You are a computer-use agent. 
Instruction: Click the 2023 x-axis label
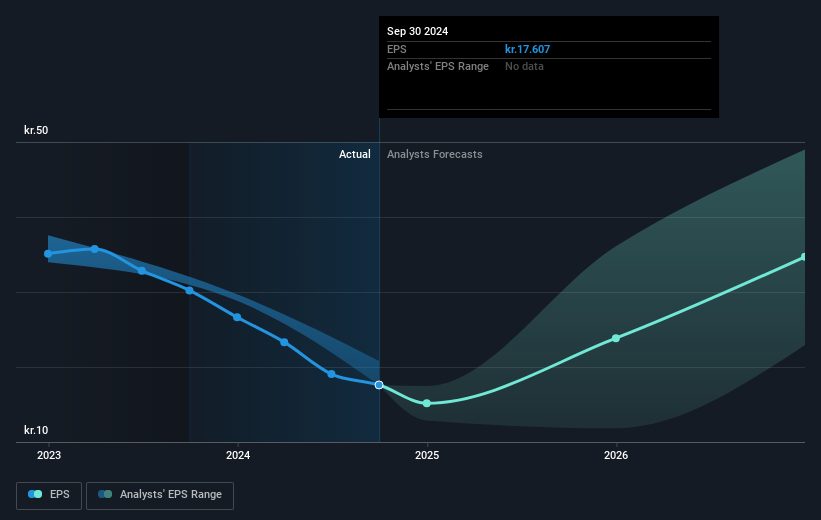tap(49, 456)
